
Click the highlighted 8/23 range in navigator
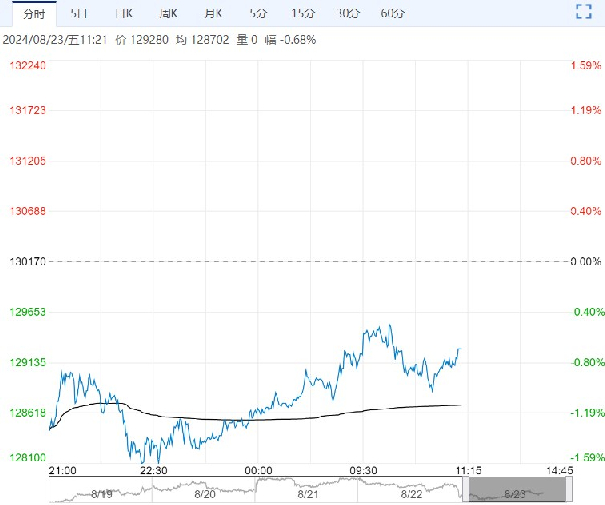(x=517, y=490)
